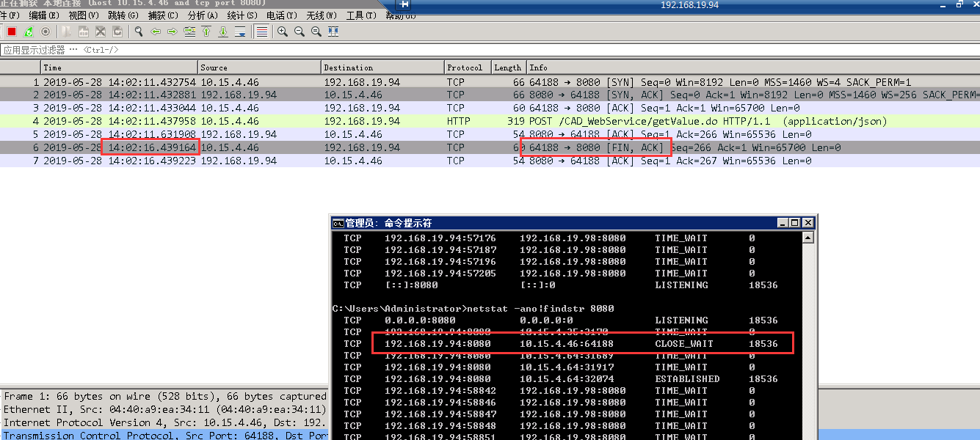Click the remote desktop pin icon
This screenshot has width=980, height=440.
404,4
